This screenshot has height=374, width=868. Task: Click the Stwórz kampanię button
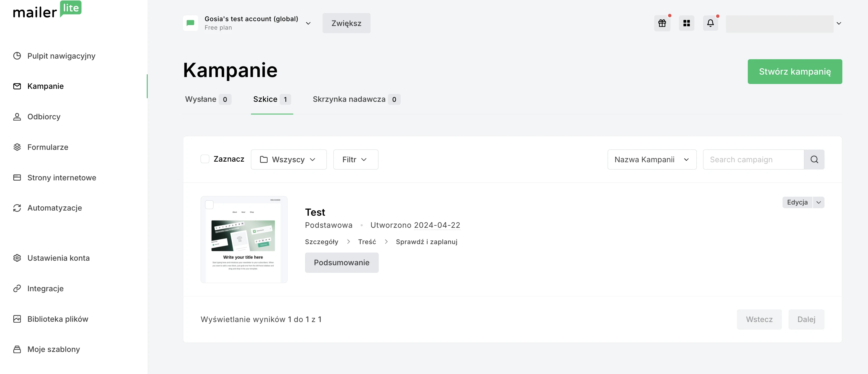point(795,71)
